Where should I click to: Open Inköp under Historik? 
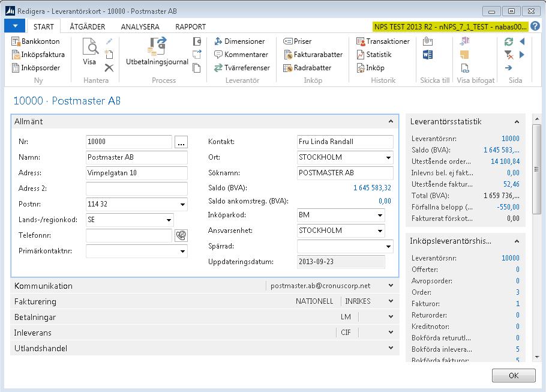(371, 68)
